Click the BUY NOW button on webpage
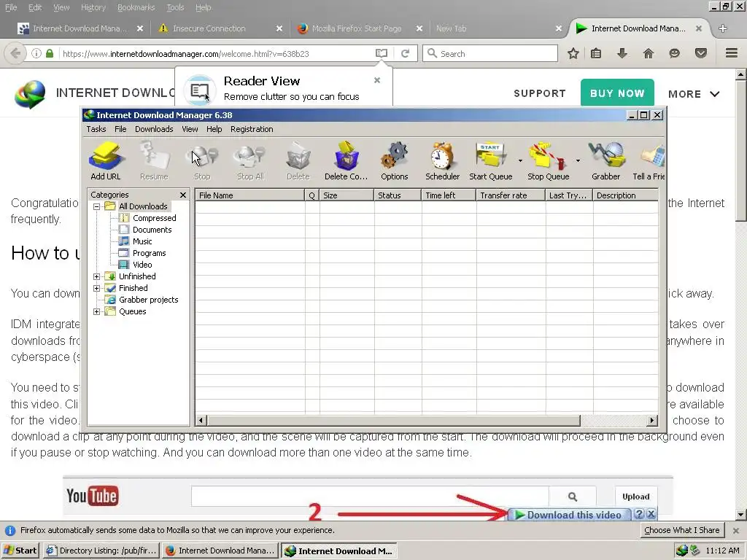 (x=617, y=93)
